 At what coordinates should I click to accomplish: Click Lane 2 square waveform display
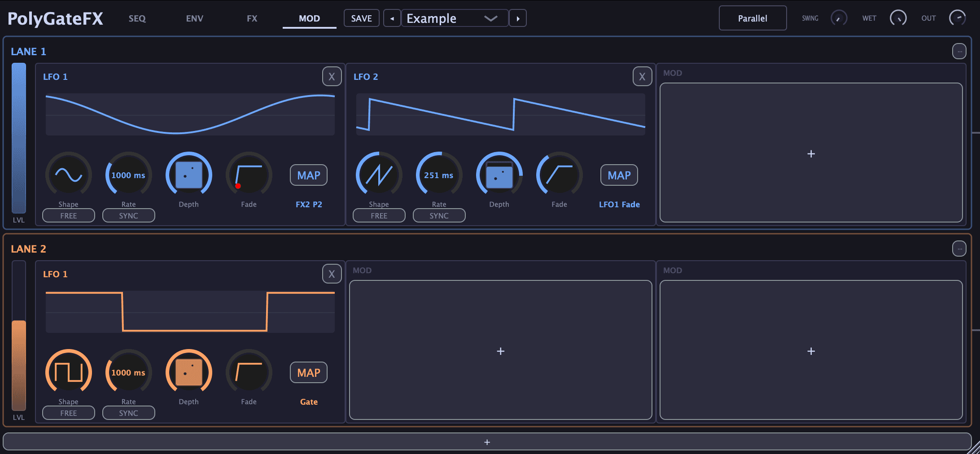[x=190, y=312]
